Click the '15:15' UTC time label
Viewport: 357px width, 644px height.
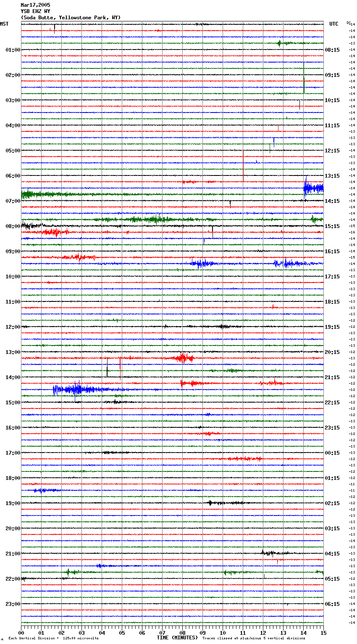click(332, 226)
